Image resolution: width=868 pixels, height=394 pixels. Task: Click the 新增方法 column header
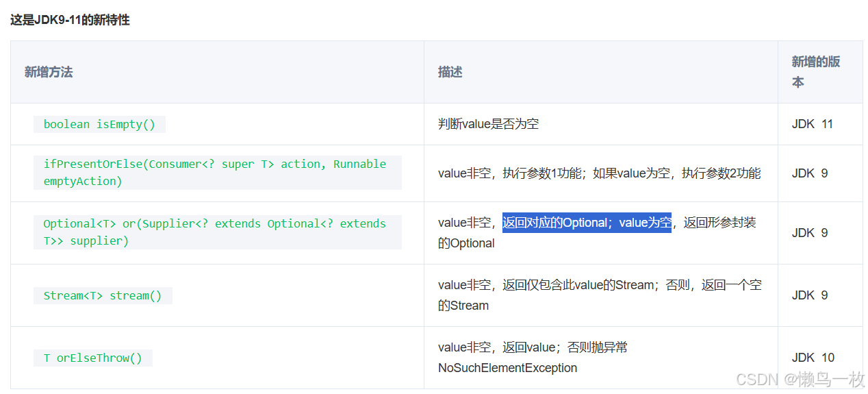[49, 72]
